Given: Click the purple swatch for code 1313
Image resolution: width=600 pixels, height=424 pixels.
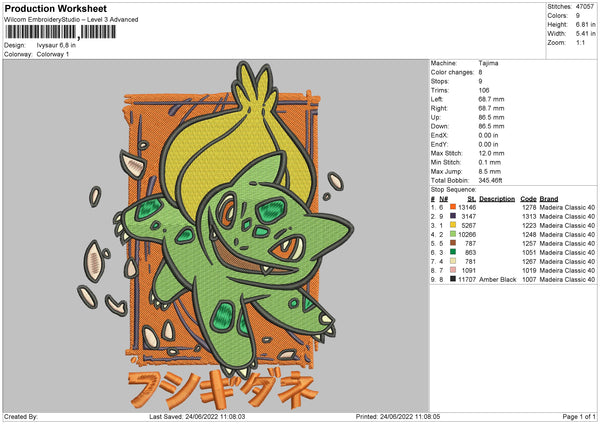Looking at the screenshot, I should click(x=453, y=216).
